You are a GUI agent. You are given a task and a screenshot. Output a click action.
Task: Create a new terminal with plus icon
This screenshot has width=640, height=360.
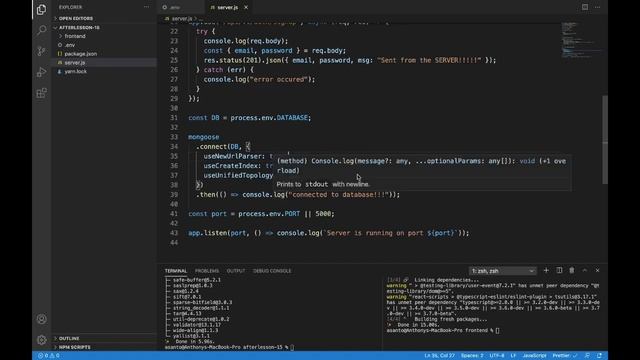pyautogui.click(x=546, y=270)
